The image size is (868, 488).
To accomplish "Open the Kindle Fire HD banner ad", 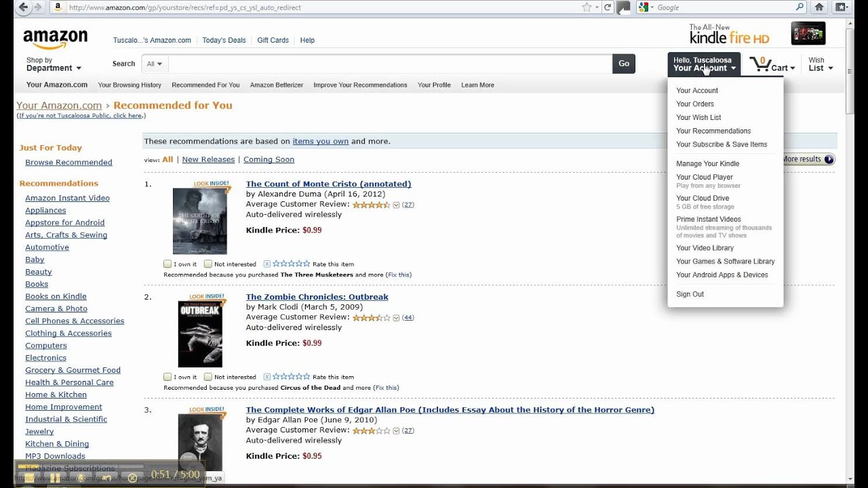I will pyautogui.click(x=757, y=34).
